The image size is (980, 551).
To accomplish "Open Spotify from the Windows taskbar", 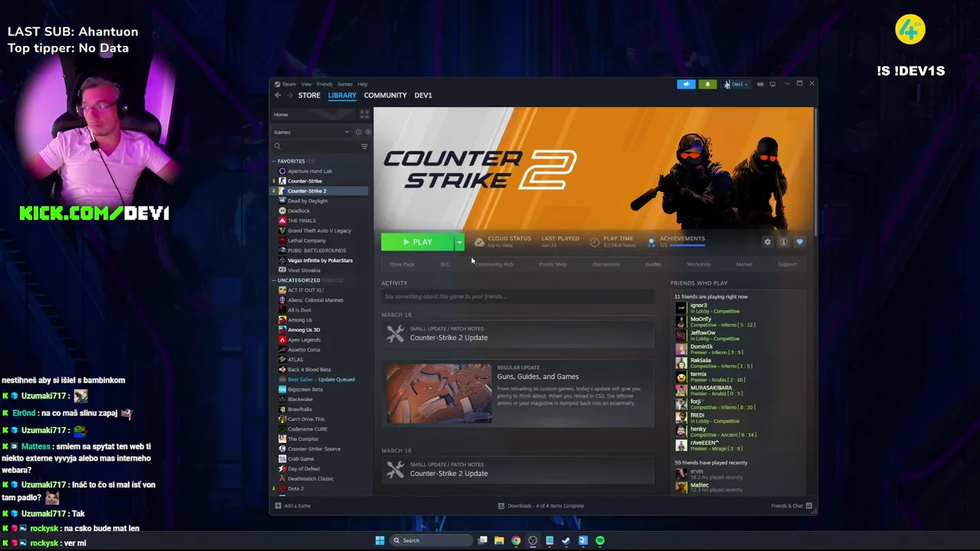I will pos(600,540).
